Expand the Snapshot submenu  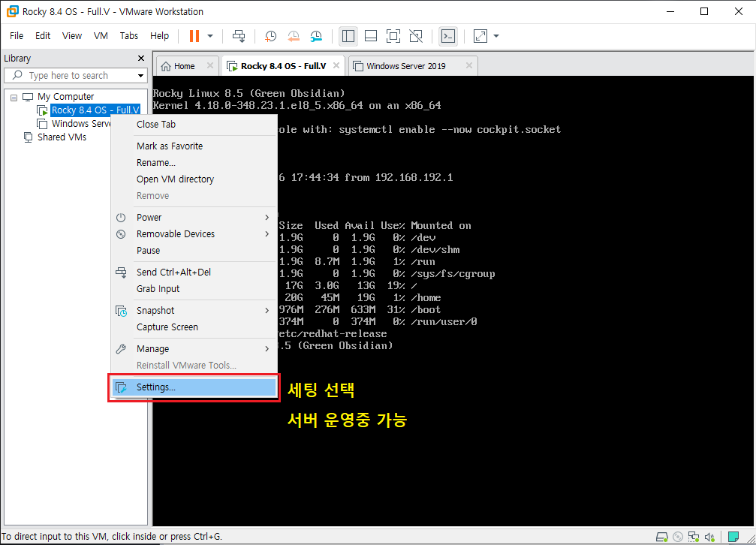coord(194,311)
